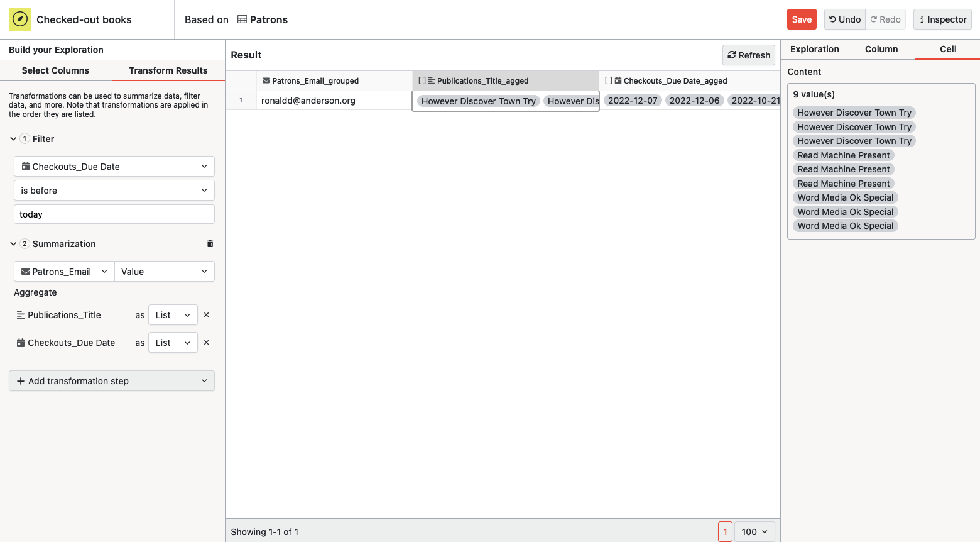
Task: Click the 'today' filter value field
Action: 114,214
